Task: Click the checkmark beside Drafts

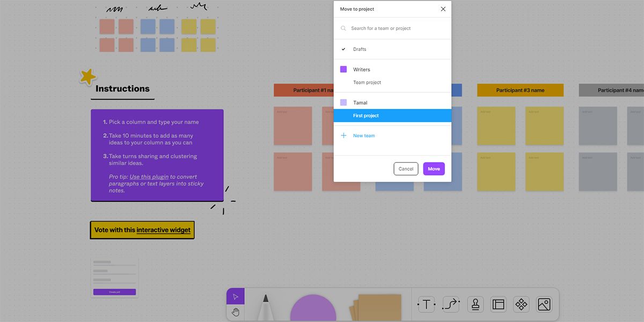Action: (x=343, y=49)
